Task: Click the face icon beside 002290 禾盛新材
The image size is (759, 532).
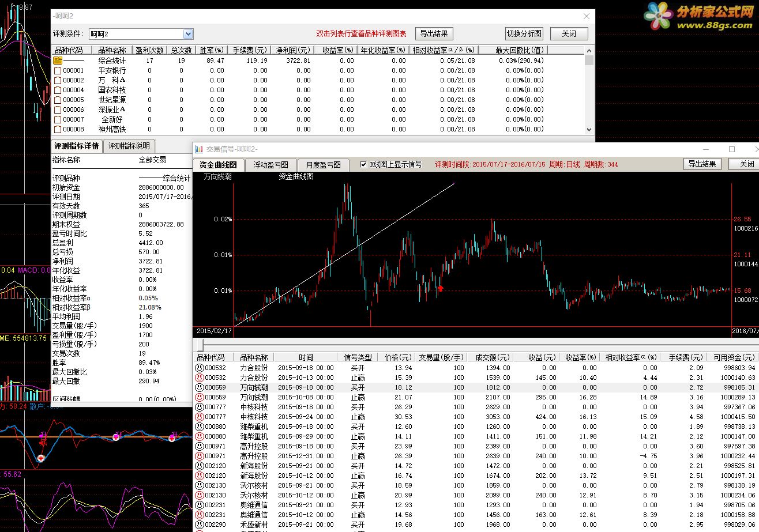Action: point(200,525)
